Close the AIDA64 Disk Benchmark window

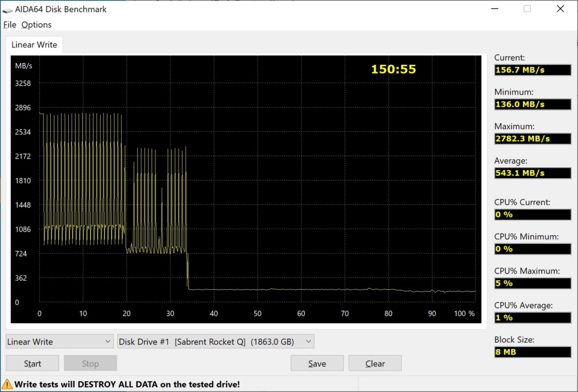pos(560,9)
